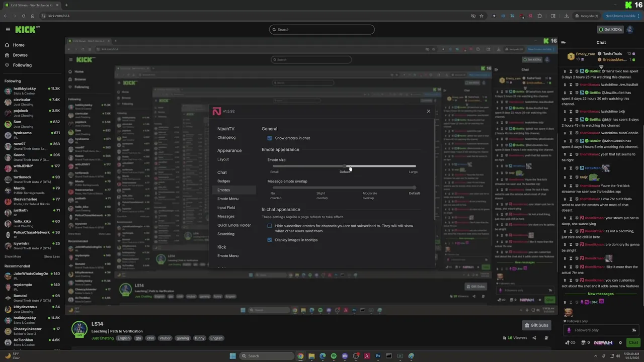Open Quick Emote Holder settings
Image resolution: width=644 pixels, height=362 pixels.
234,225
